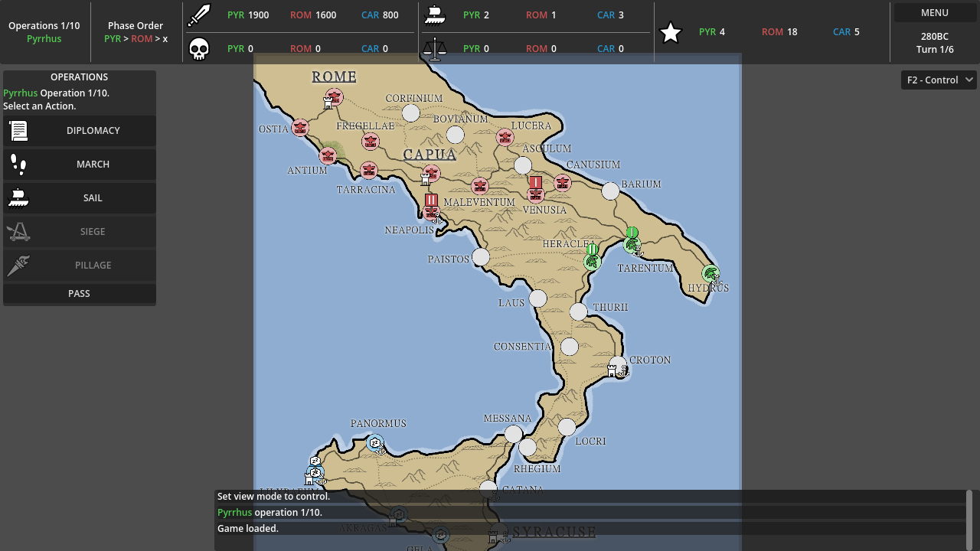Click the CAR 5 victory points value
Viewport: 980px width, 551px height.
coord(846,32)
